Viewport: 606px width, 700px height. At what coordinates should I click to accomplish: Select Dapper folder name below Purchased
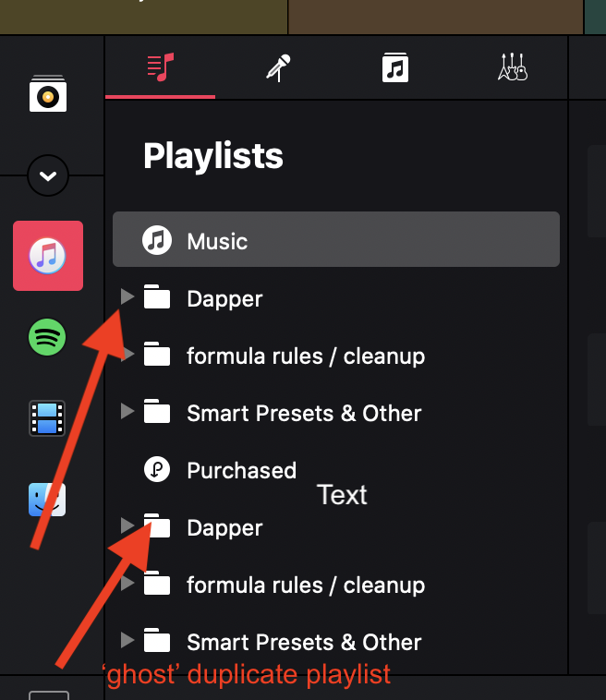point(224,528)
